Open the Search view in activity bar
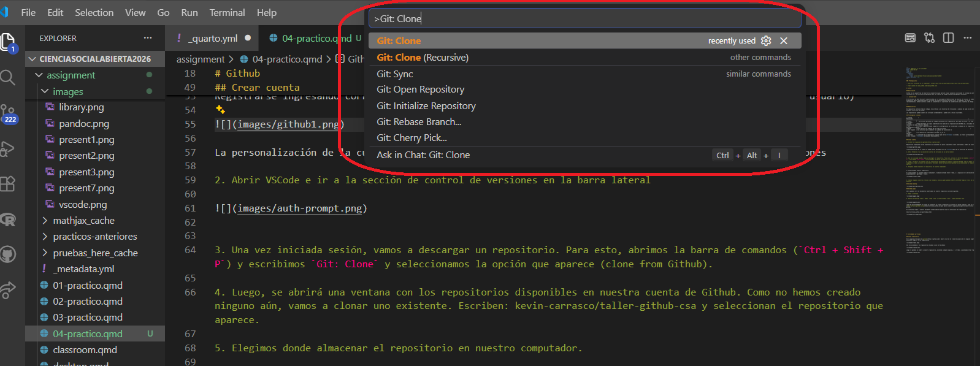This screenshot has height=366, width=980. (x=8, y=77)
